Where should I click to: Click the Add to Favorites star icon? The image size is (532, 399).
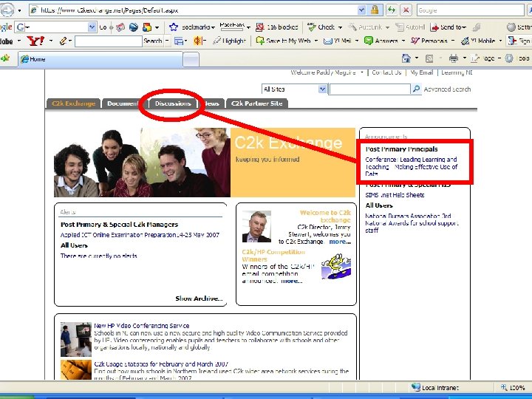click(x=5, y=58)
